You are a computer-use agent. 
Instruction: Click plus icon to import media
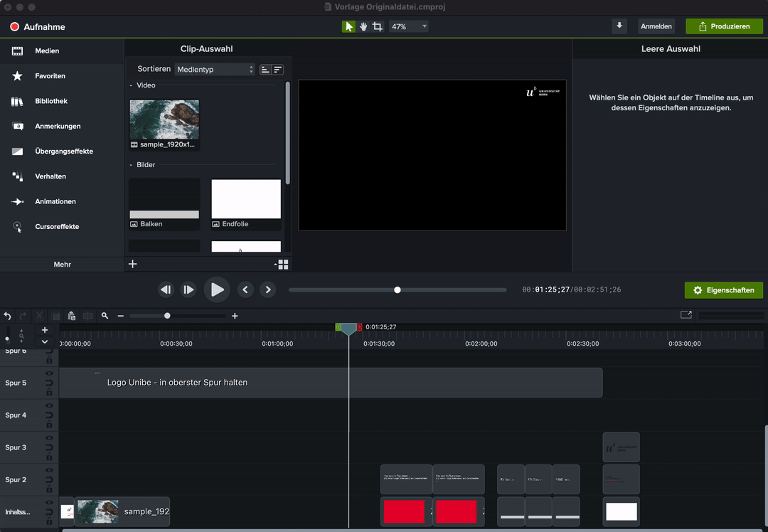pos(132,264)
